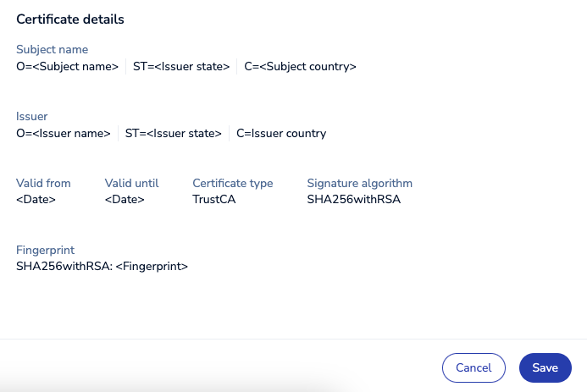Click the SHA256withRSA: <Fingerprint> value
Screen dimensions: 587x392
tap(102, 266)
